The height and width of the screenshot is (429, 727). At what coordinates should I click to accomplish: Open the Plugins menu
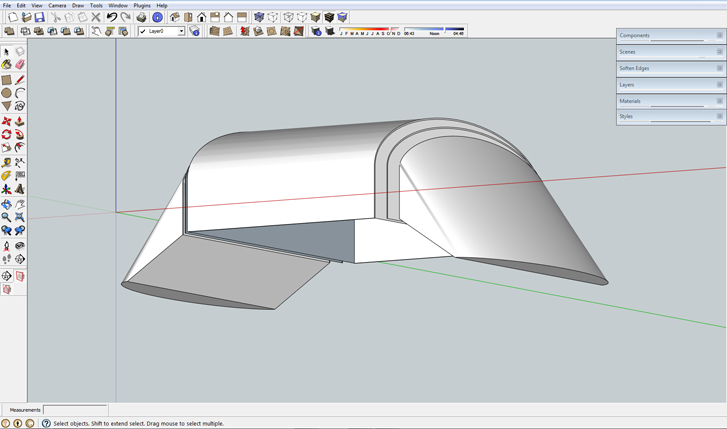(x=142, y=5)
